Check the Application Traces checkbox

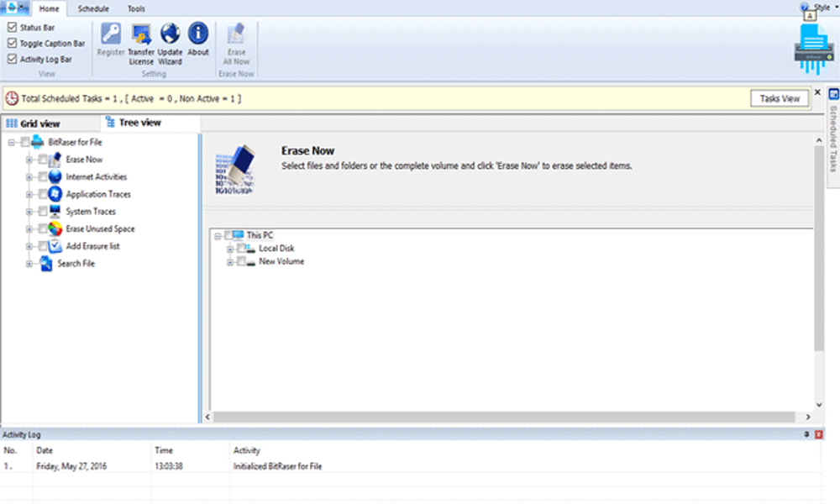(x=42, y=194)
